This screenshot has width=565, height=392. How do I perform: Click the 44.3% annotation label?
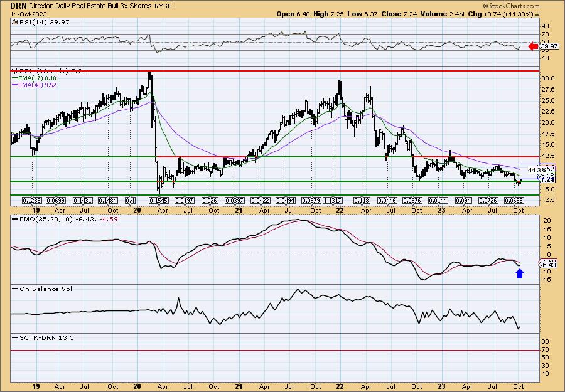click(x=537, y=169)
